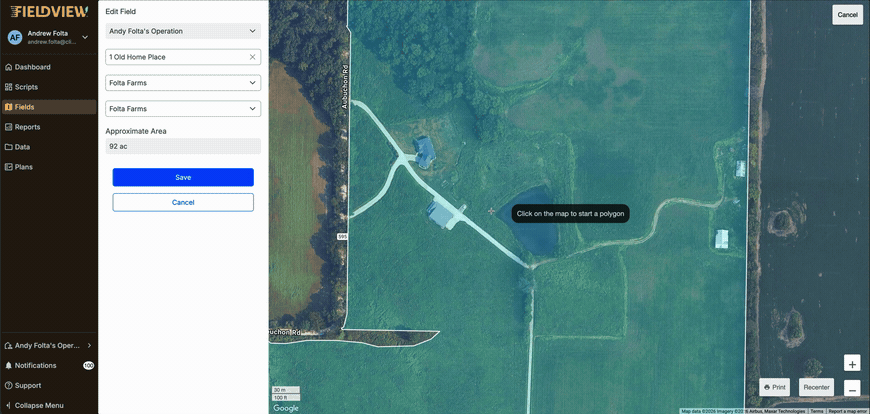Clear the 1 Old Home Place field name
The height and width of the screenshot is (414, 870).
click(x=252, y=57)
